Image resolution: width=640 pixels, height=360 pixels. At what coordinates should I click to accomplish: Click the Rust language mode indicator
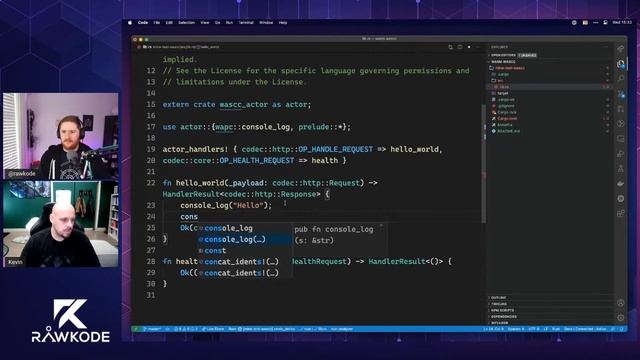(x=556, y=329)
